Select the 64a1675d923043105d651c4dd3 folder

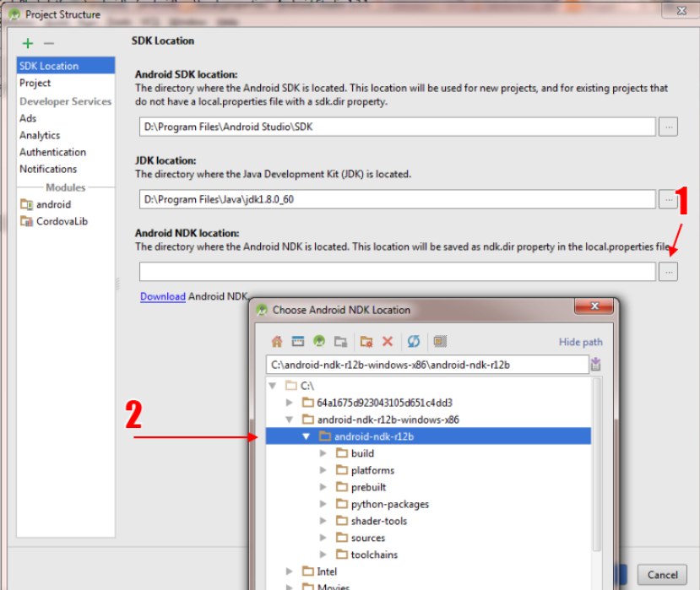pyautogui.click(x=384, y=403)
